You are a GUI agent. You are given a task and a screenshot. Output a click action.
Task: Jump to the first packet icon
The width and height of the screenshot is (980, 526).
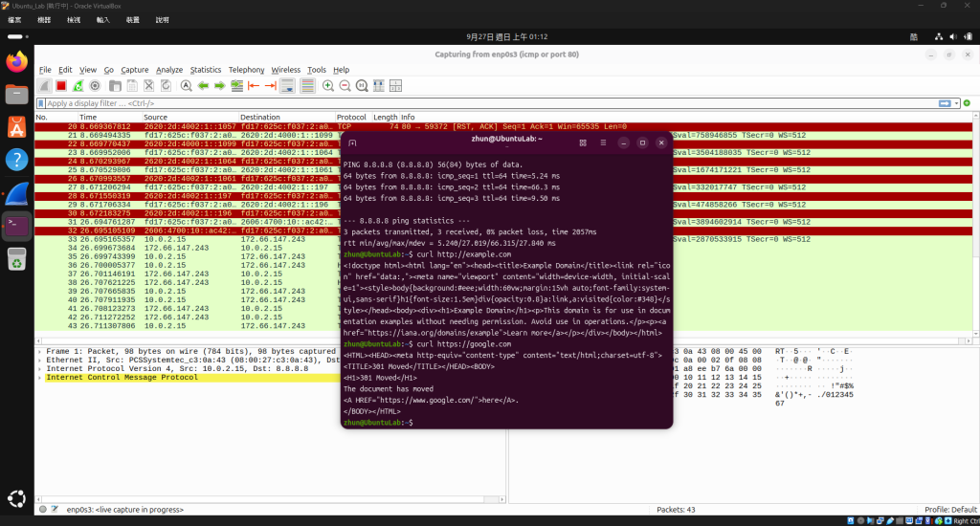pyautogui.click(x=254, y=86)
